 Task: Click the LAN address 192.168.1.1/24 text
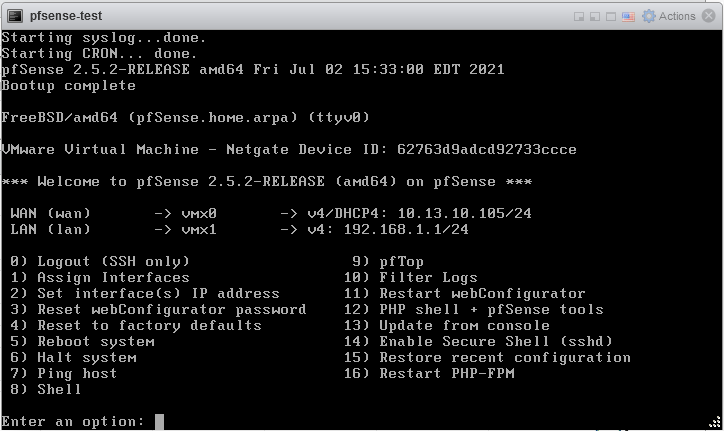tap(406, 229)
